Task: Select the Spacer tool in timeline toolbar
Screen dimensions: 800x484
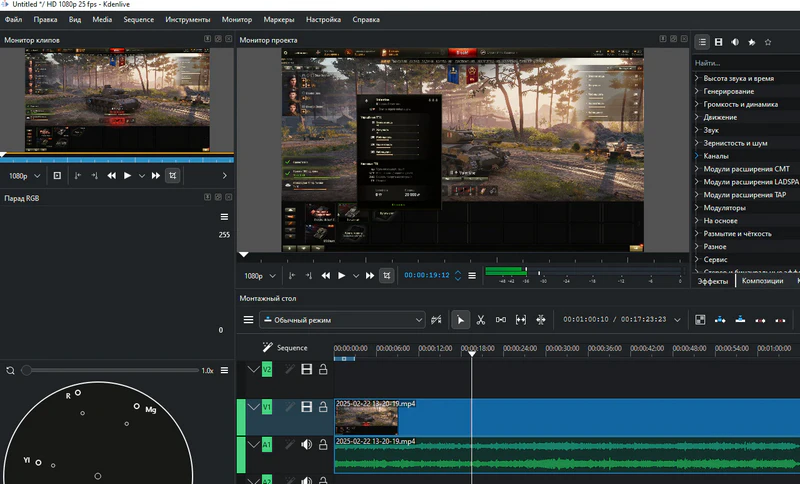Action: point(501,320)
